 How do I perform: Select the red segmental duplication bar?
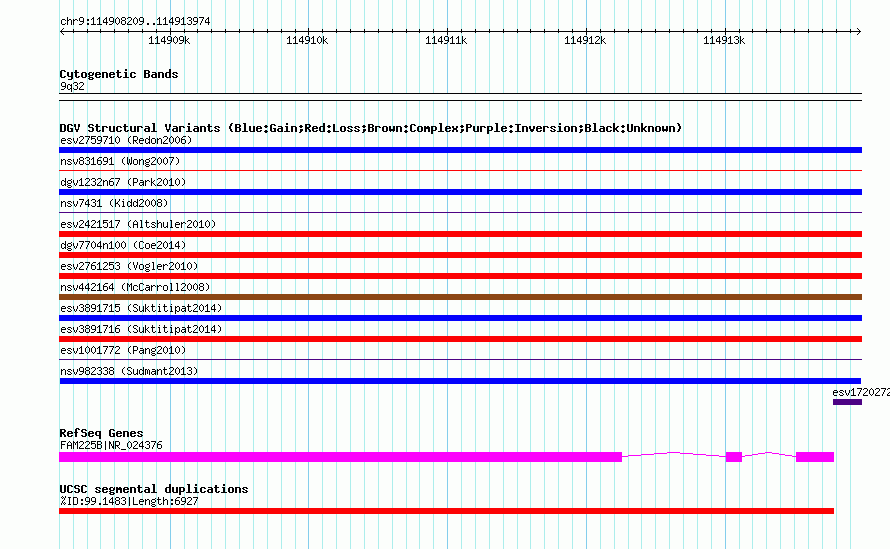446,511
